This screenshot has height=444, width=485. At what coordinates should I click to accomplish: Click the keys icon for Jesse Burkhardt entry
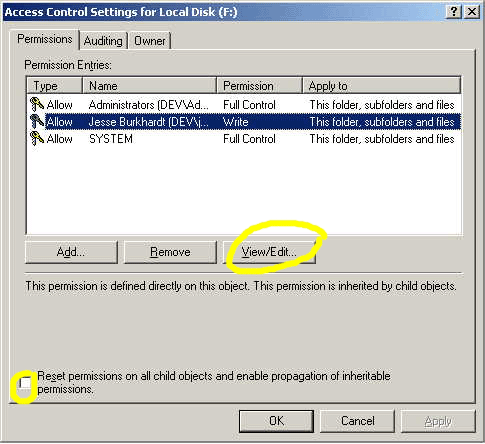point(37,122)
